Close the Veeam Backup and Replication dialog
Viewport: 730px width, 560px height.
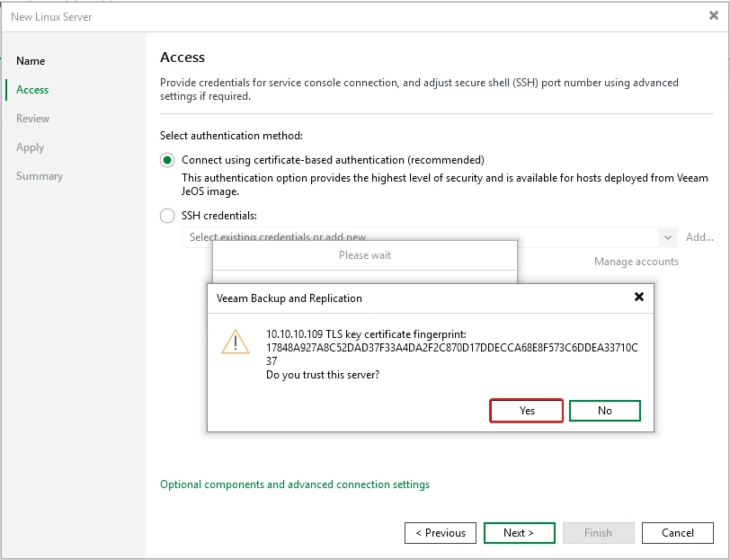pyautogui.click(x=639, y=297)
